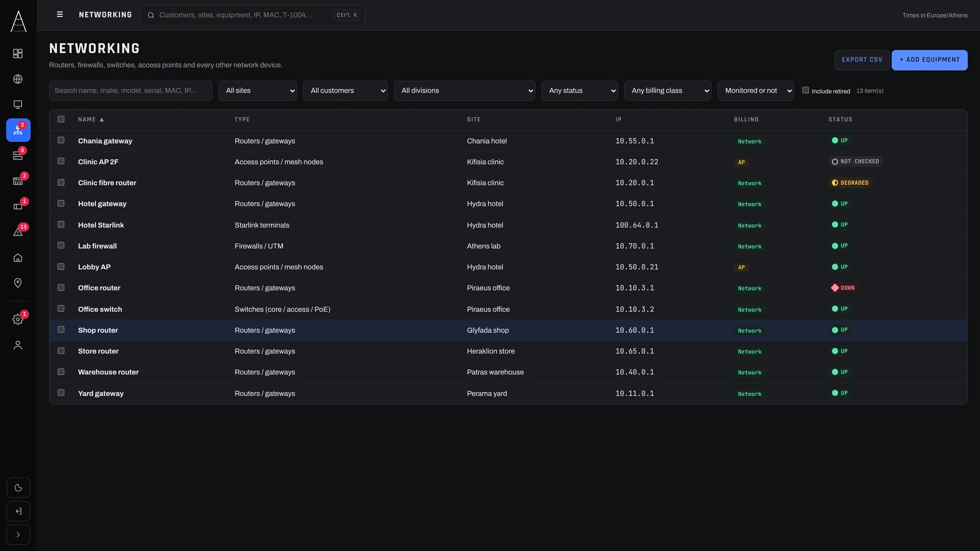Sort by the TYPE column header
The image size is (980, 551).
pyautogui.click(x=242, y=120)
